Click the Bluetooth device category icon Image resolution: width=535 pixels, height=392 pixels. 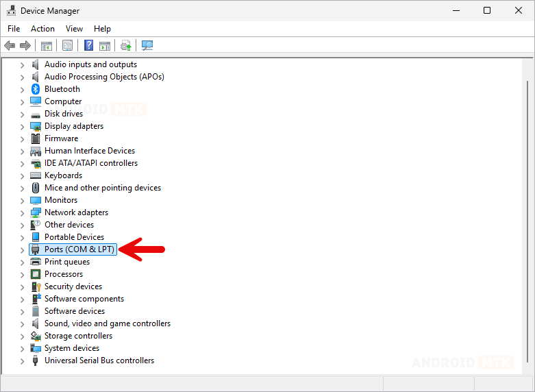[x=36, y=89]
